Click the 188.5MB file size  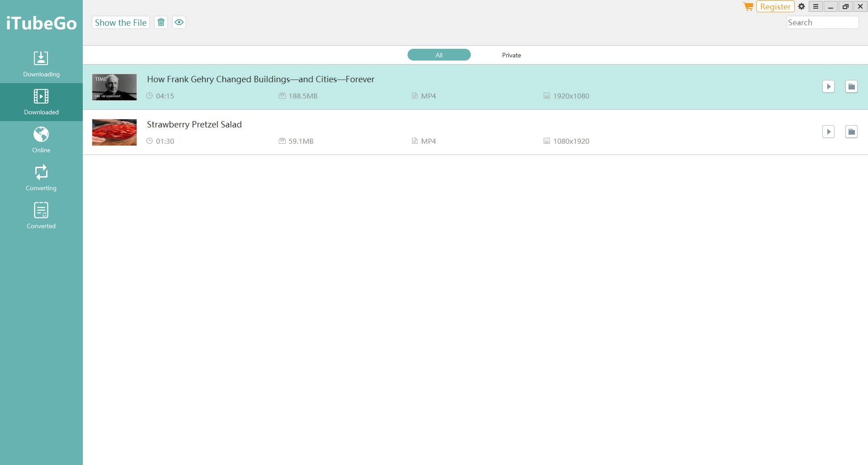303,96
